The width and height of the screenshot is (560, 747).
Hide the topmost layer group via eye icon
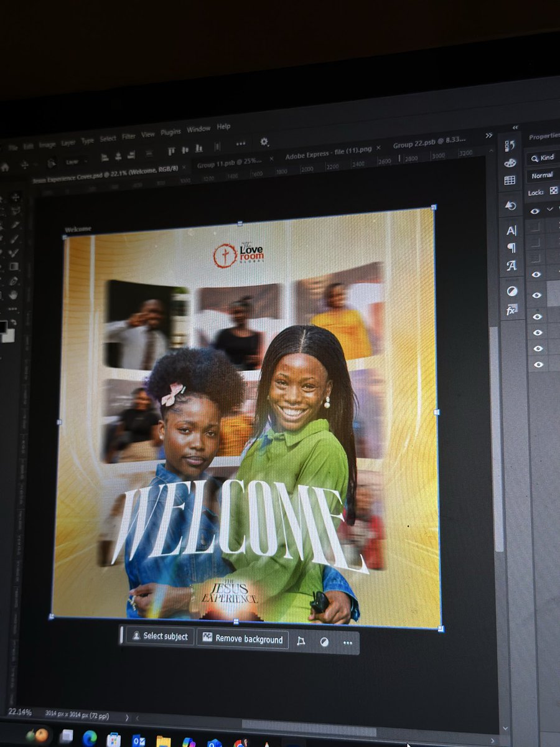point(535,211)
